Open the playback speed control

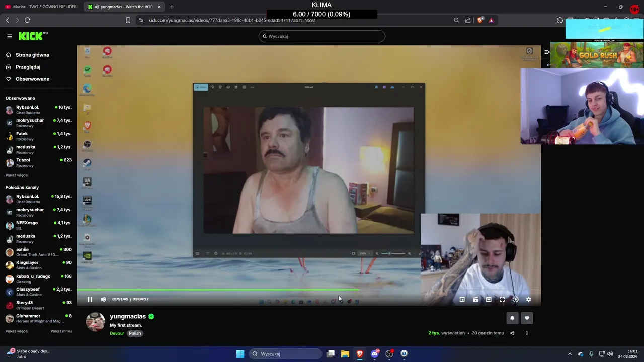(x=515, y=299)
